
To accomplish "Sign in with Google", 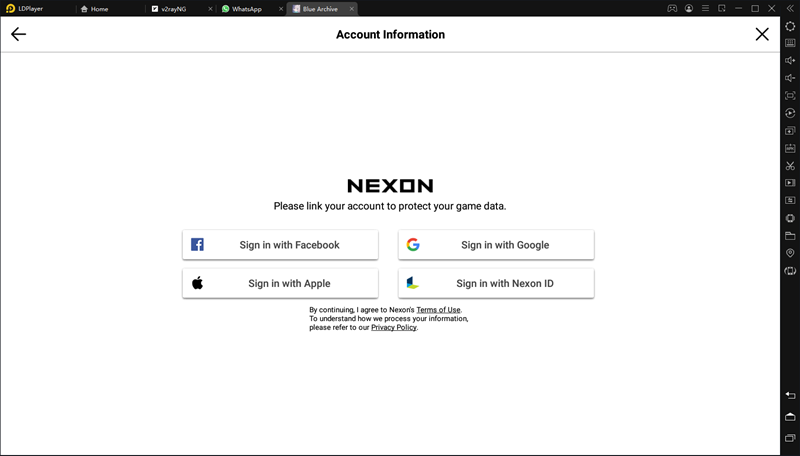I will [x=496, y=245].
